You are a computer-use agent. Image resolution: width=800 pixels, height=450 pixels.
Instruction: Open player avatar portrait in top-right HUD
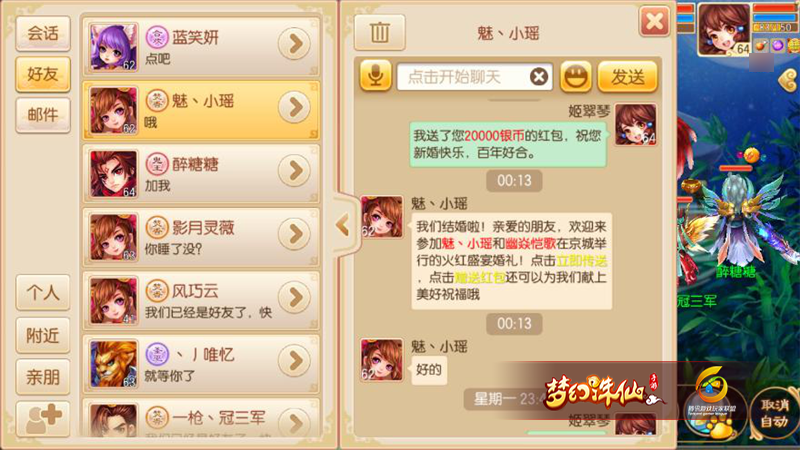pos(723,29)
